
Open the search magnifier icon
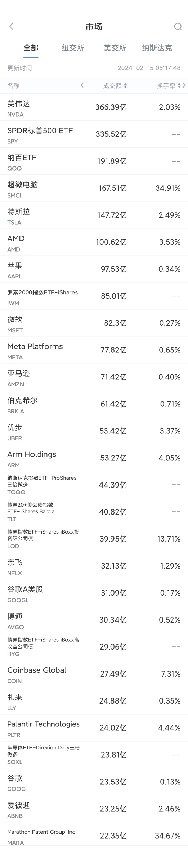[178, 26]
